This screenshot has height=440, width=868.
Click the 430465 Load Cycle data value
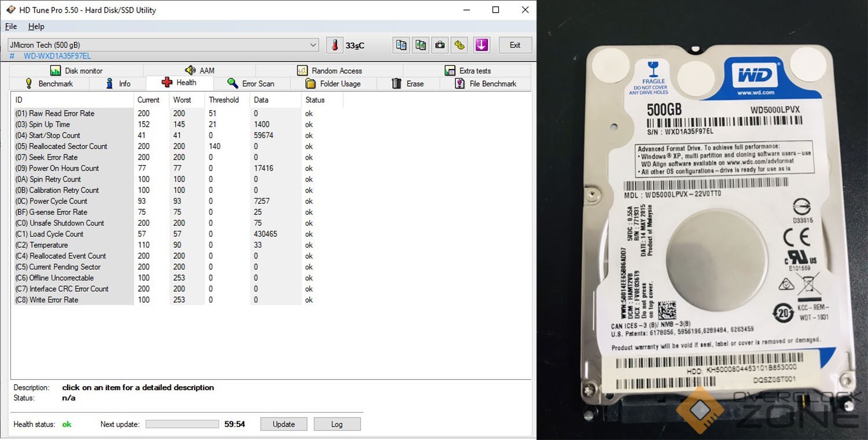(x=266, y=234)
